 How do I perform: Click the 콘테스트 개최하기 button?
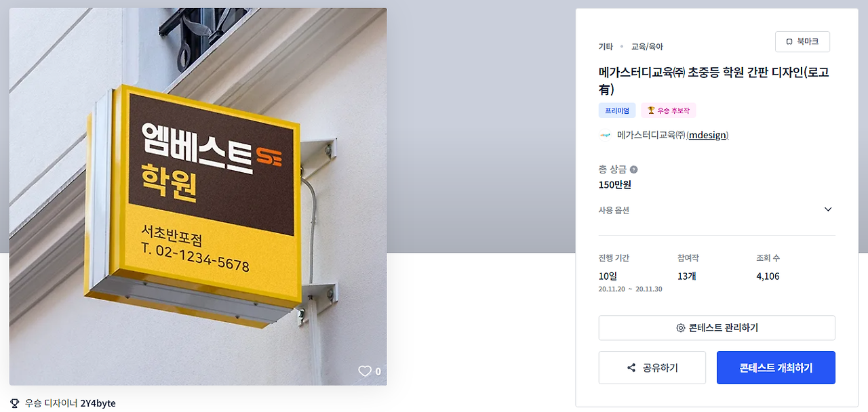[x=776, y=368]
